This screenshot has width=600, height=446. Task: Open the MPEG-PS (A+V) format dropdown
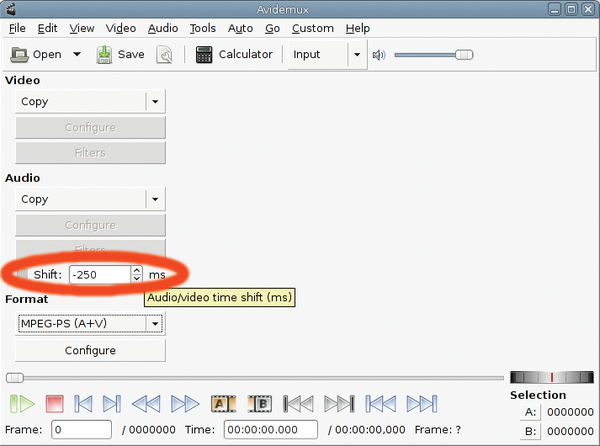[x=90, y=324]
